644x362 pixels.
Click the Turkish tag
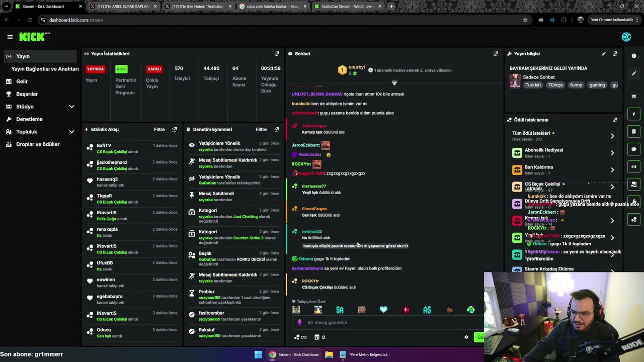[x=533, y=85]
